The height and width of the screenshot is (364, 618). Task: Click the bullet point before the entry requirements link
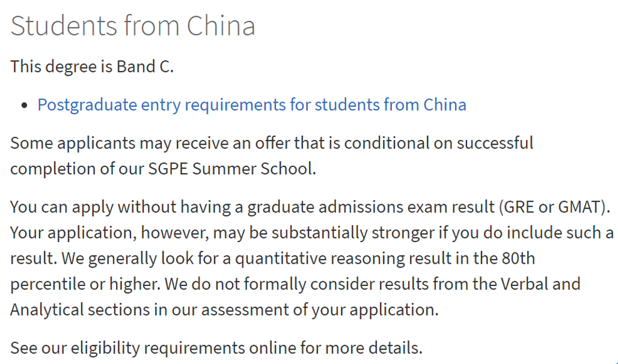coord(24,106)
